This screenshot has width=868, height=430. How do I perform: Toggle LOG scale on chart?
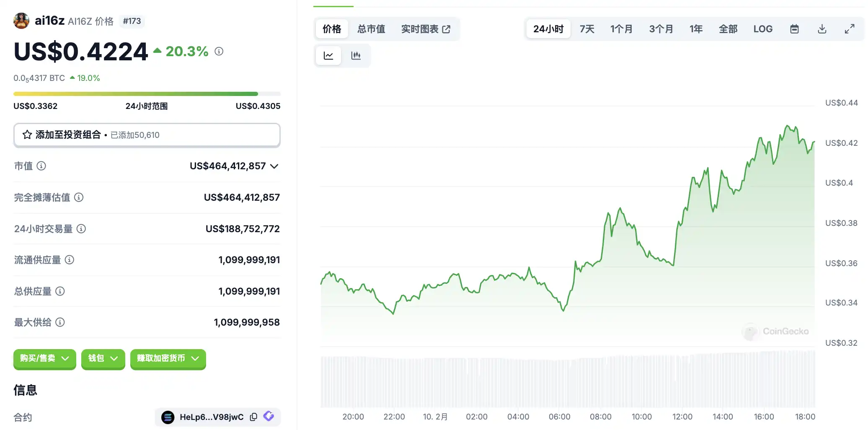click(763, 29)
